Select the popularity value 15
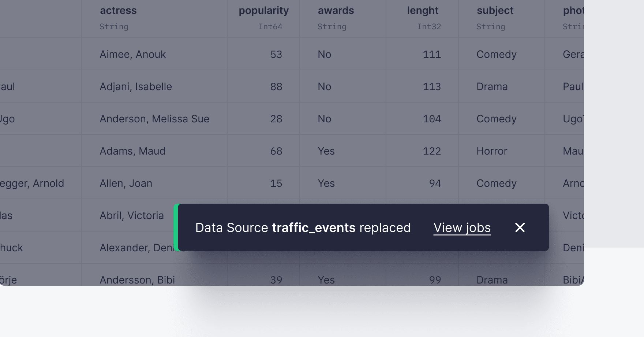644x337 pixels. 276,183
